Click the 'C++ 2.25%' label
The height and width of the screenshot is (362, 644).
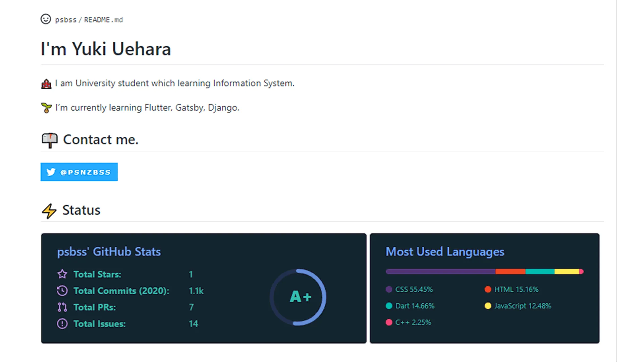pyautogui.click(x=413, y=322)
